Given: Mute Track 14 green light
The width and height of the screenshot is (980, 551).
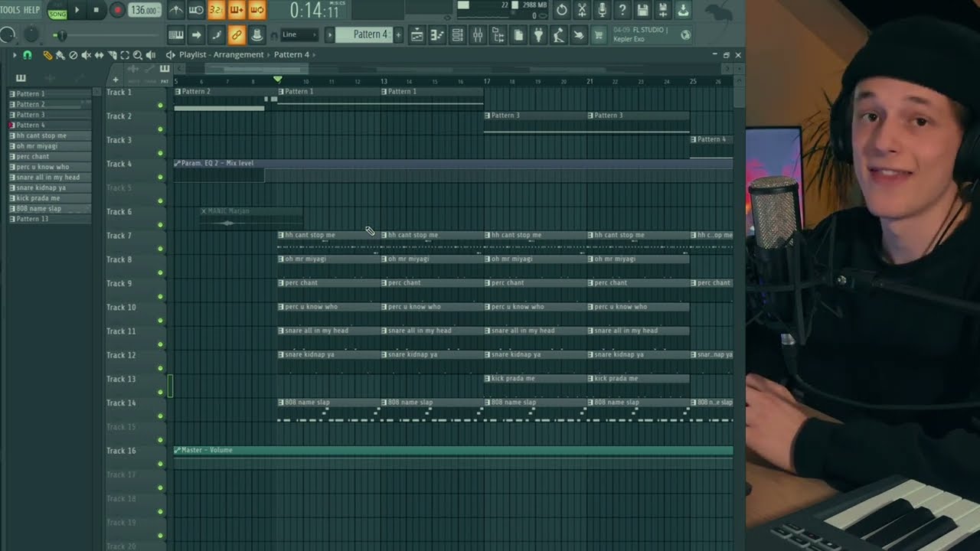Looking at the screenshot, I should (x=160, y=416).
